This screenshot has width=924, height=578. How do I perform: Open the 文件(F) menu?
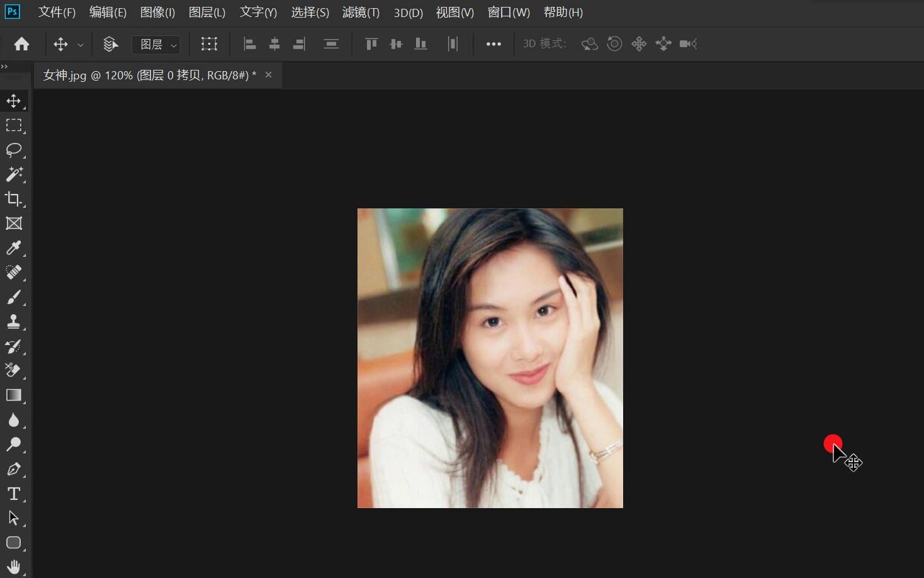(57, 12)
